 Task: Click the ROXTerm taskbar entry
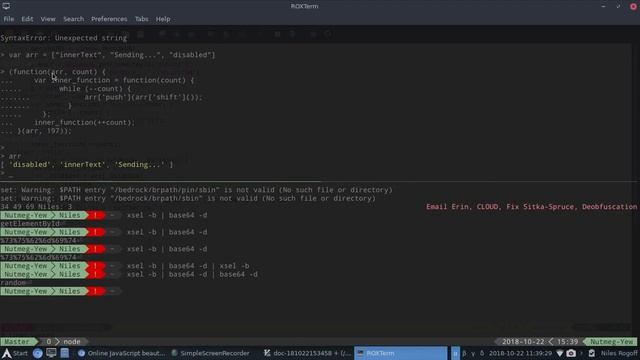400,353
